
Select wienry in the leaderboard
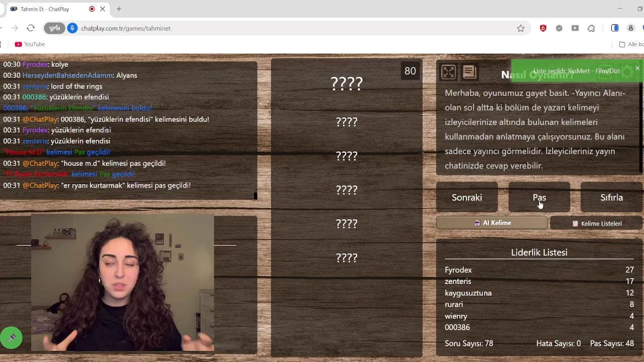click(456, 316)
